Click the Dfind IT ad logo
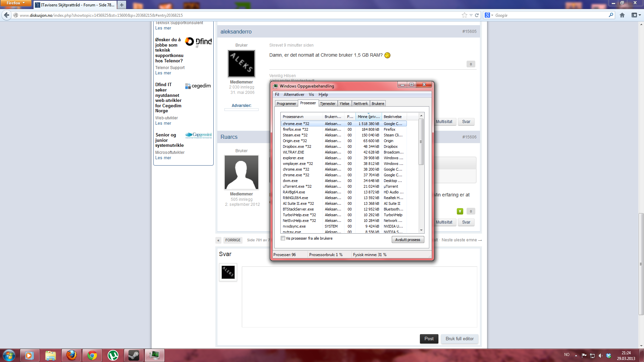 (199, 42)
